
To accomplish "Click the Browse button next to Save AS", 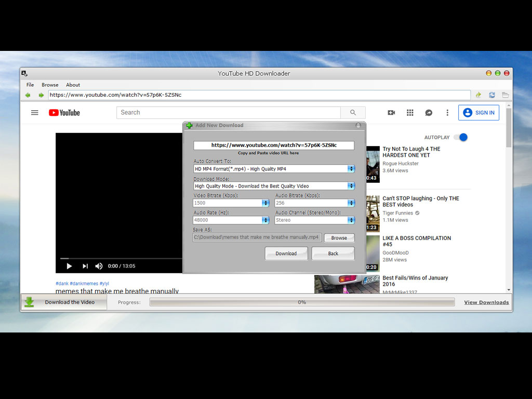I will coord(339,238).
